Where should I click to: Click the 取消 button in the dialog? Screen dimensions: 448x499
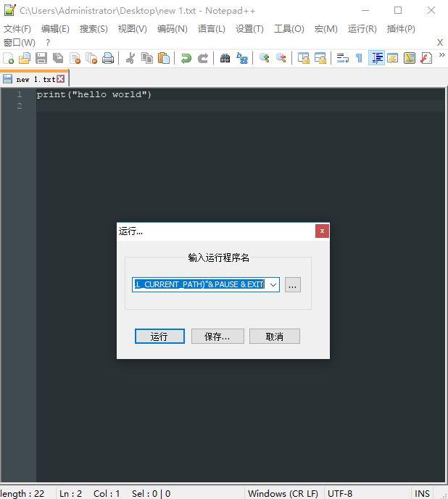pos(275,337)
